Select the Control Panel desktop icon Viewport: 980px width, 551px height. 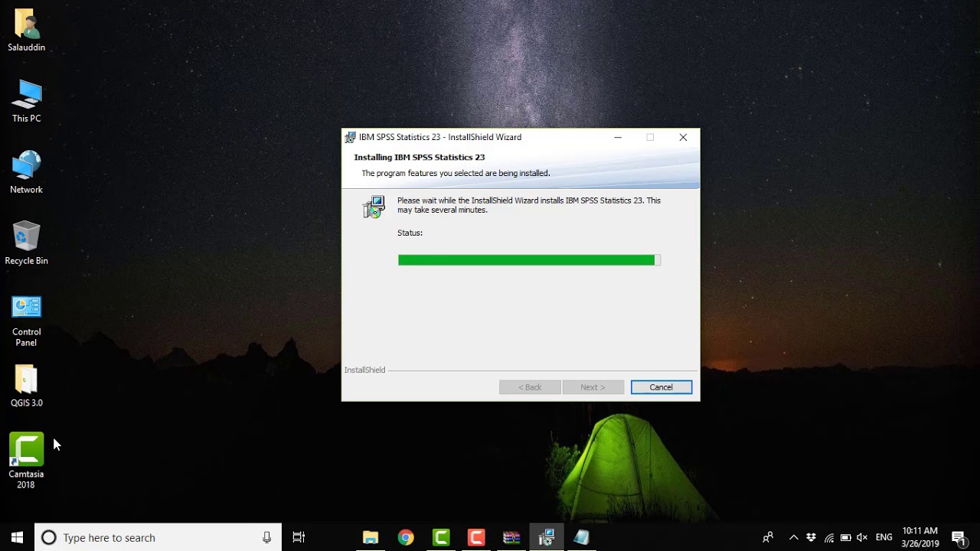[26, 321]
